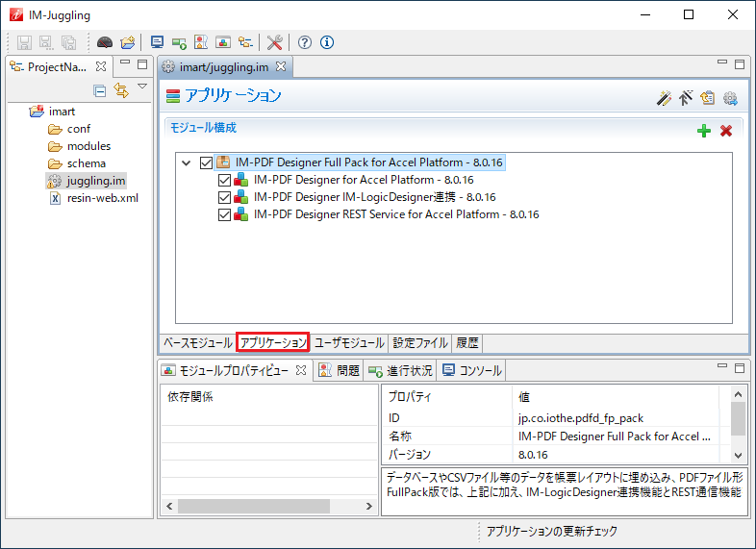Toggle Link with Editor arrows icon

121,90
